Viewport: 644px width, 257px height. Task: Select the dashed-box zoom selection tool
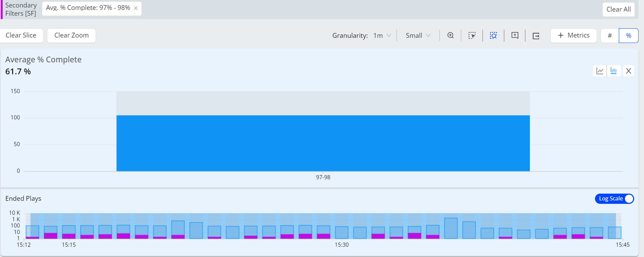(493, 35)
